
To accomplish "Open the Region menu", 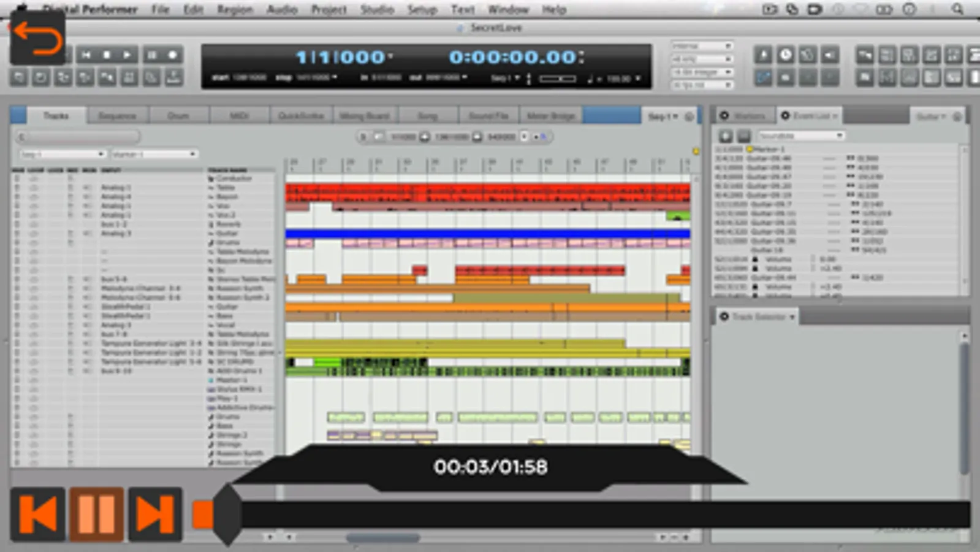I will (234, 9).
